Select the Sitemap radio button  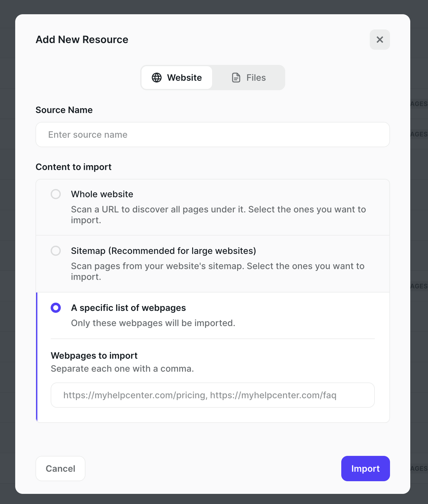click(x=56, y=251)
